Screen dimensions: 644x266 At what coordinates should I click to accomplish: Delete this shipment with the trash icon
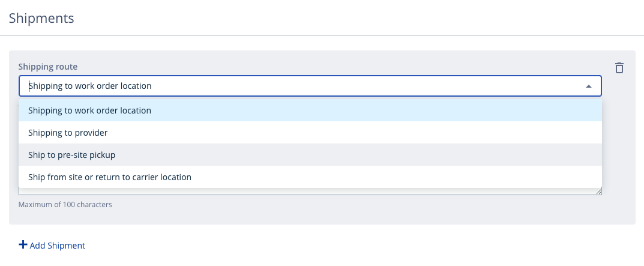(x=619, y=68)
